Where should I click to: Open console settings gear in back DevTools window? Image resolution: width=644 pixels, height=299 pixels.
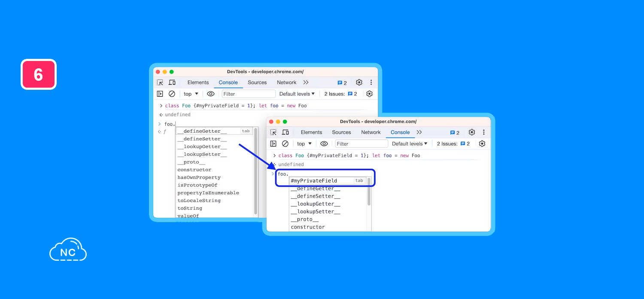point(369,94)
